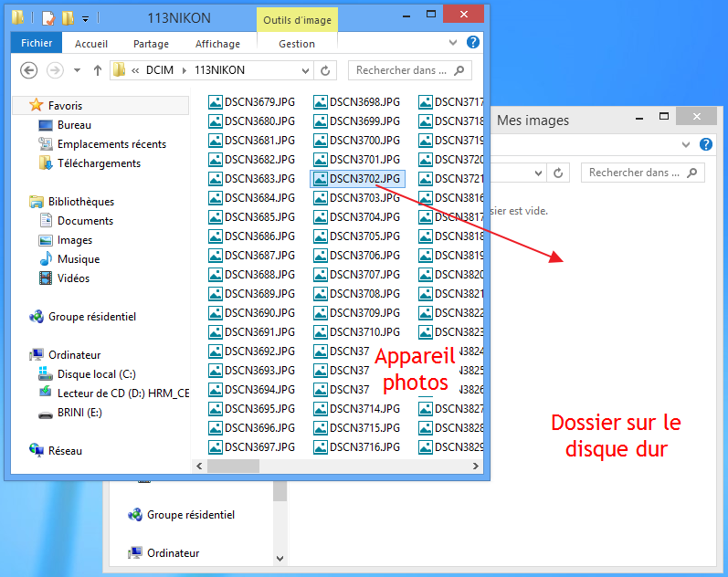Select file DSCN3702.JPG

point(356,179)
